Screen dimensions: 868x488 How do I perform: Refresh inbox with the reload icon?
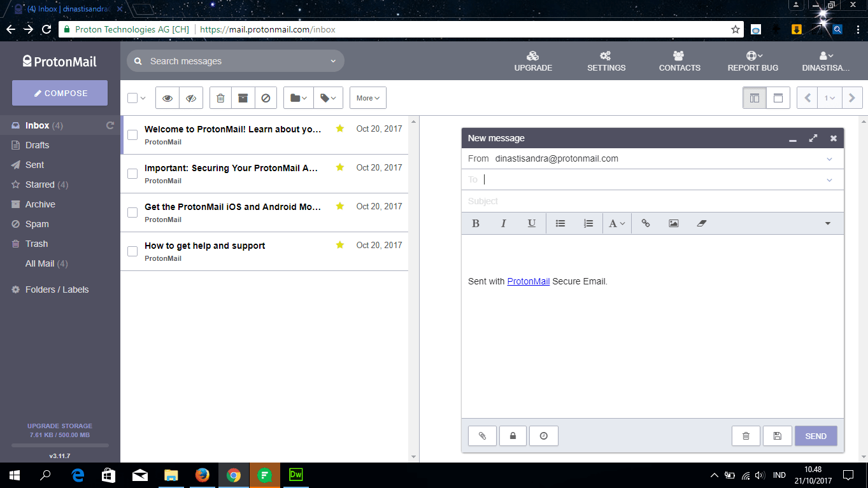point(110,125)
